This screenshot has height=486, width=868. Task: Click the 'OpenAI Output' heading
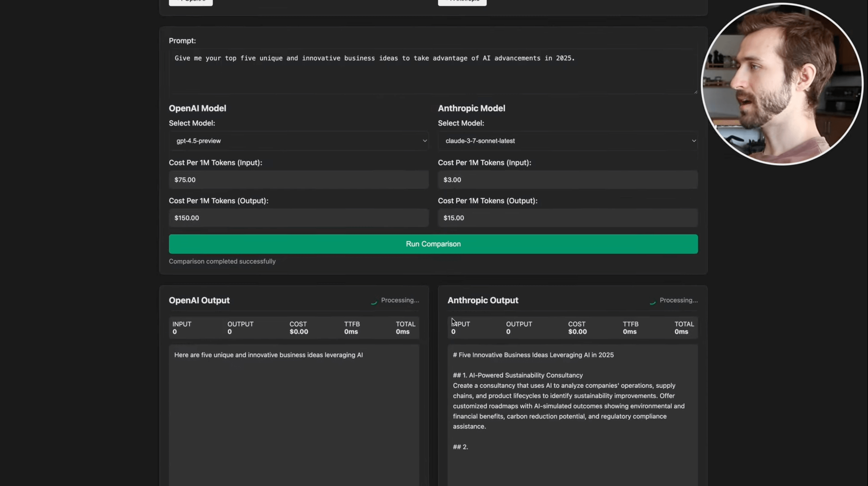pos(199,300)
